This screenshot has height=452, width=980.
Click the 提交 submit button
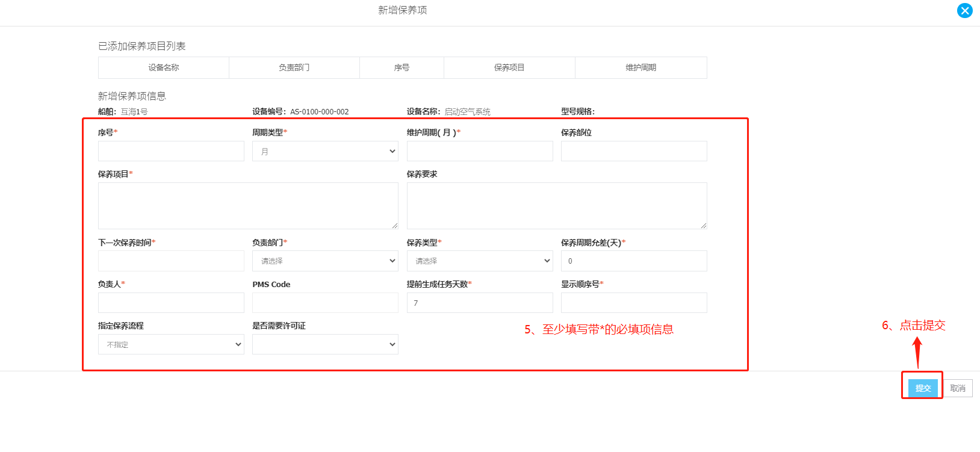(923, 388)
